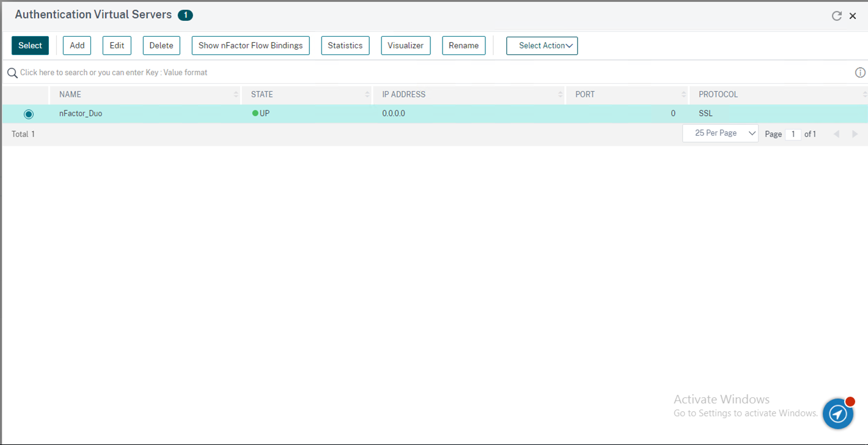Click the refresh icon in header
The height and width of the screenshot is (445, 868).
836,16
